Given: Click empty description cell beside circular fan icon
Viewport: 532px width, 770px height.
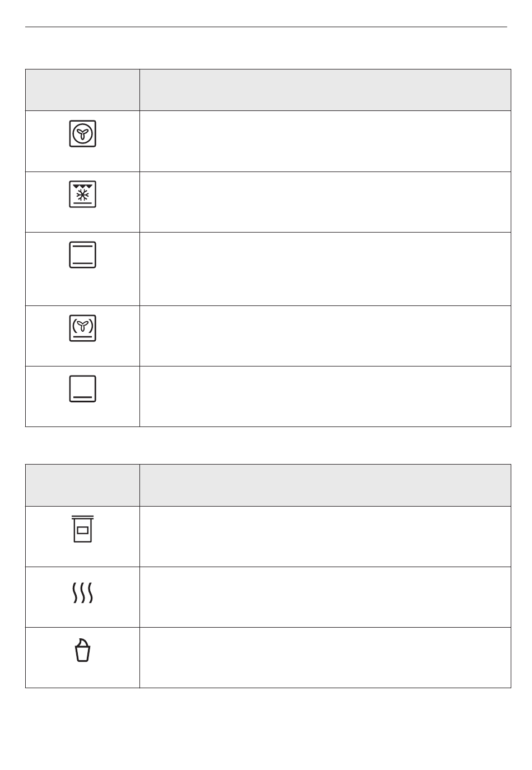Looking at the screenshot, I should pyautogui.click(x=325, y=141).
